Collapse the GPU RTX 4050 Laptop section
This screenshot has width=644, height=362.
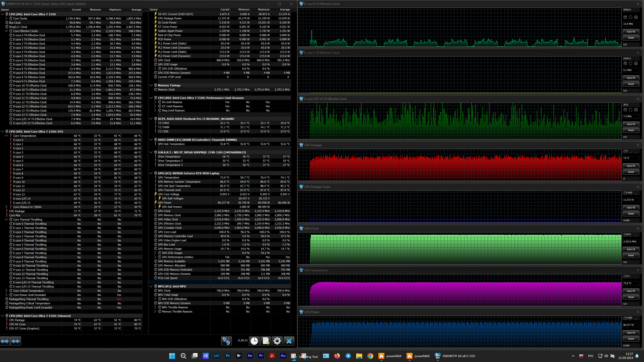coord(151,173)
